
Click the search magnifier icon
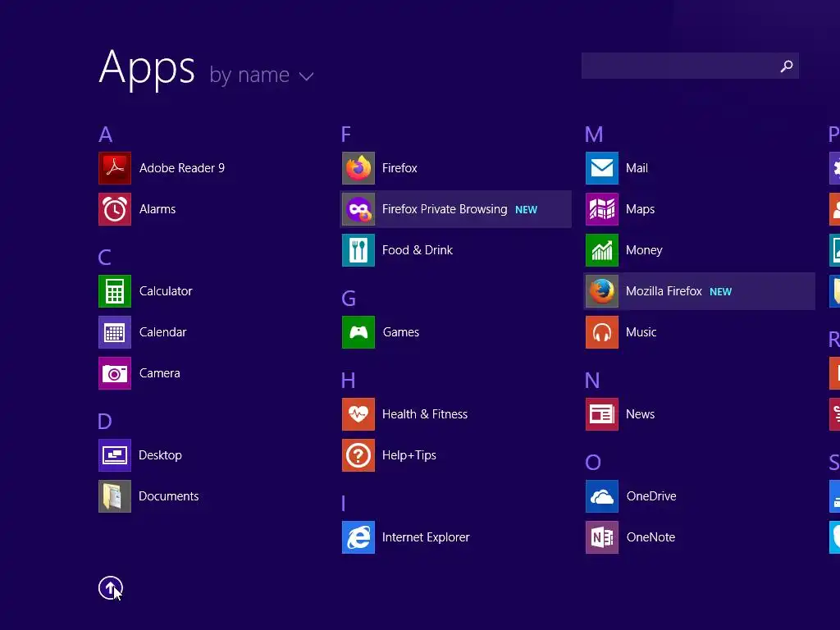787,66
